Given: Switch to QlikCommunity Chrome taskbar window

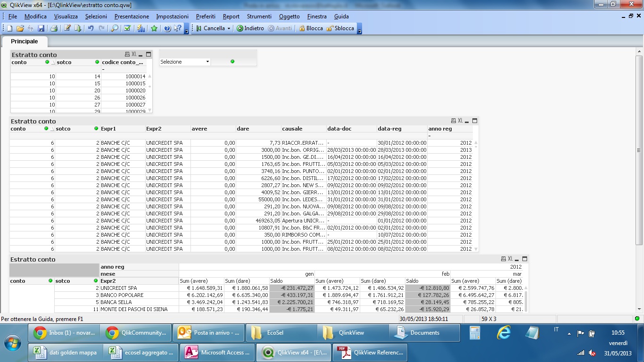Looking at the screenshot, I should (x=136, y=333).
